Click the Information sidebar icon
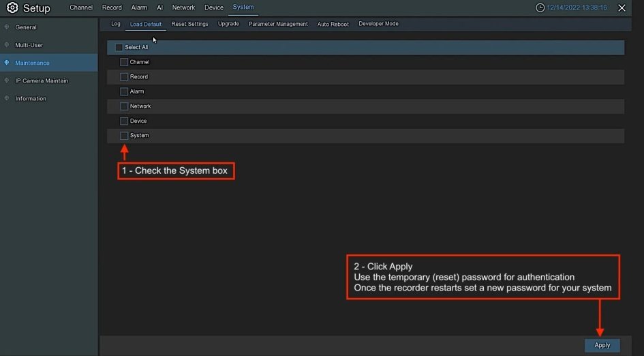 point(7,98)
